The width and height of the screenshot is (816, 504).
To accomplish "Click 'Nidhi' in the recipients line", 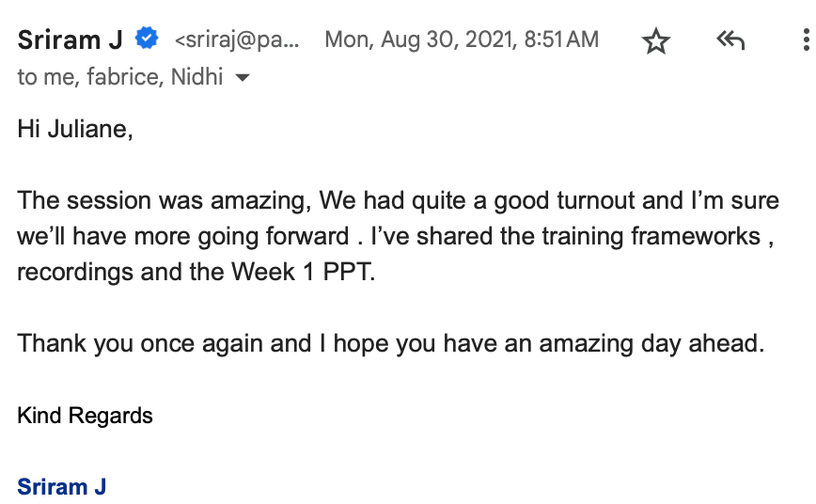I will click(196, 76).
